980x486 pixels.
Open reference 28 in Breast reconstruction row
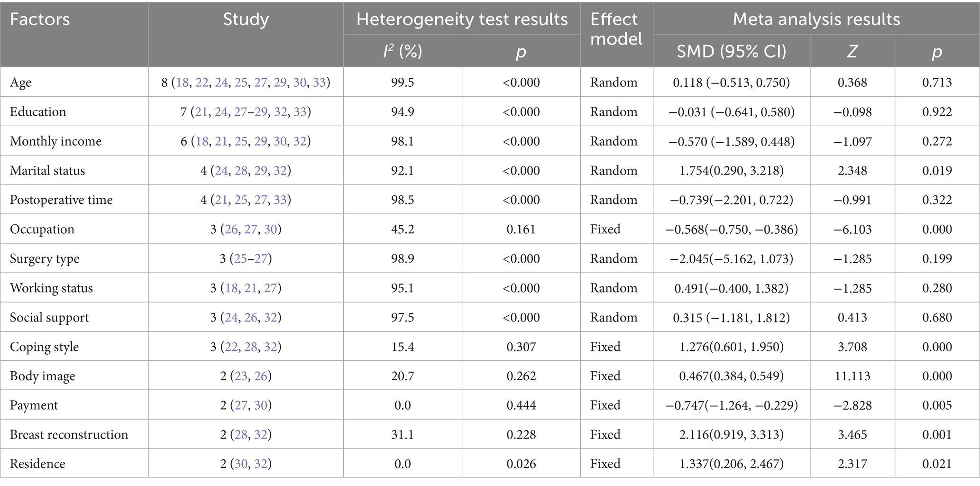pos(241,435)
